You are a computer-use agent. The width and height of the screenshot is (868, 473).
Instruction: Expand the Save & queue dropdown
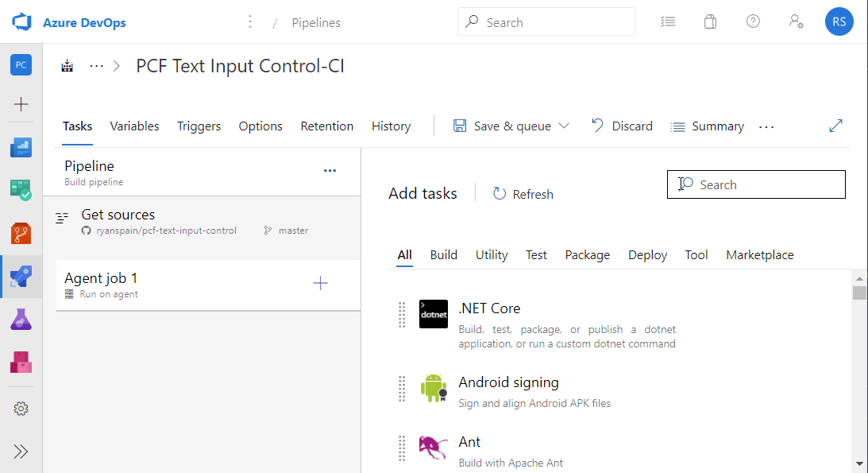564,126
